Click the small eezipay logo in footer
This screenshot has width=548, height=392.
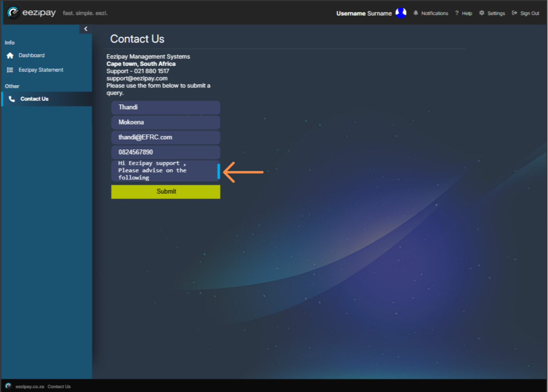[x=8, y=386]
